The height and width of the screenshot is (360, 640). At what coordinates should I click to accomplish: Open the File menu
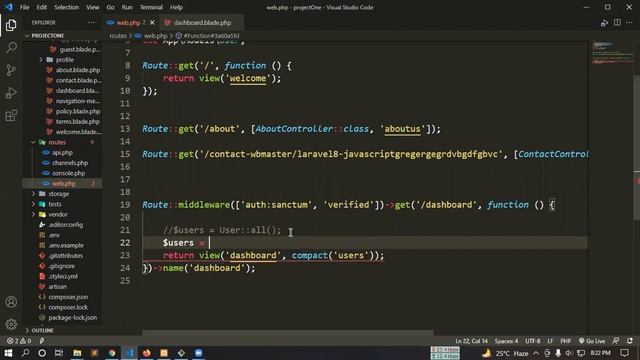tap(24, 7)
